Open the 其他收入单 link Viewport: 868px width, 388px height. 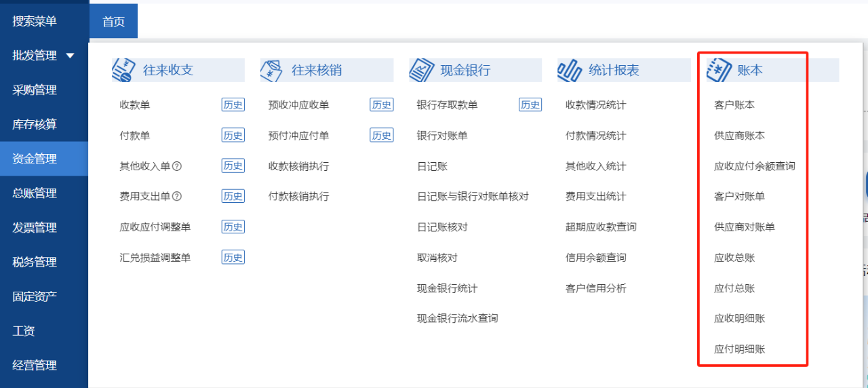[x=145, y=166]
